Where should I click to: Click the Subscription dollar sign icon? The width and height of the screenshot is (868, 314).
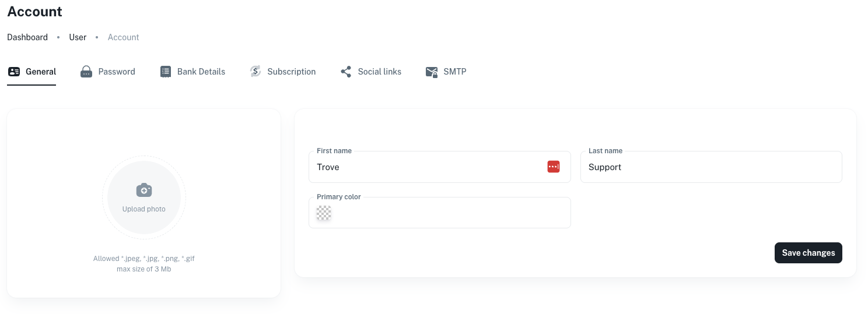[x=256, y=72]
